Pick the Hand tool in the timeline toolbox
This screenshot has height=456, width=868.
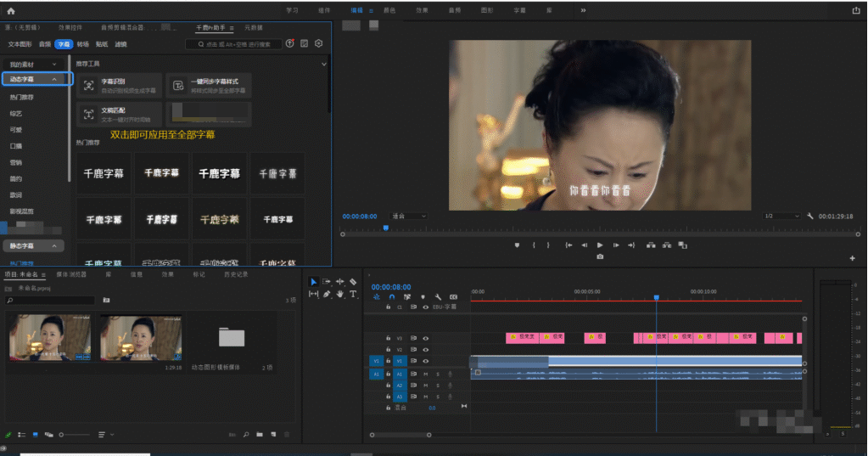click(x=339, y=295)
